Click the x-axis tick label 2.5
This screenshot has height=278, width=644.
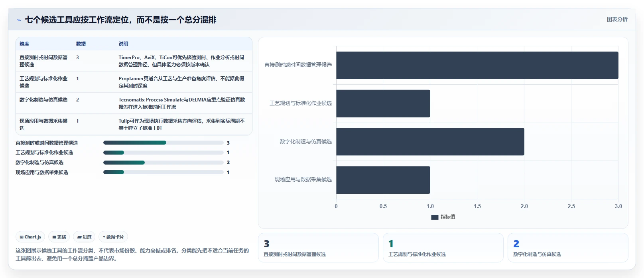(571, 206)
